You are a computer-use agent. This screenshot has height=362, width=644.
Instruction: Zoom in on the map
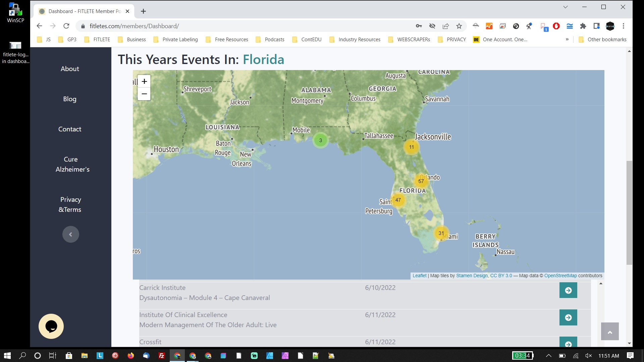pyautogui.click(x=144, y=81)
